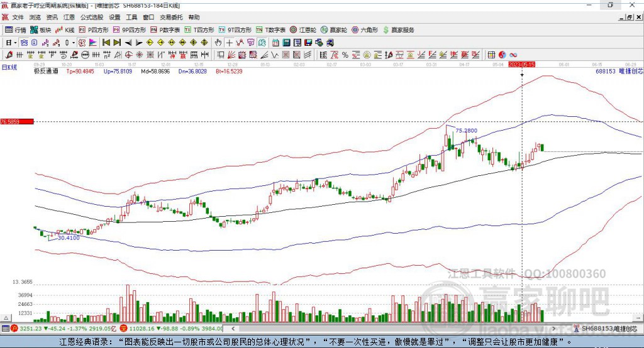644x348 pixels.
Task: Select the red fan lines tool
Action: pyautogui.click(x=231, y=55)
